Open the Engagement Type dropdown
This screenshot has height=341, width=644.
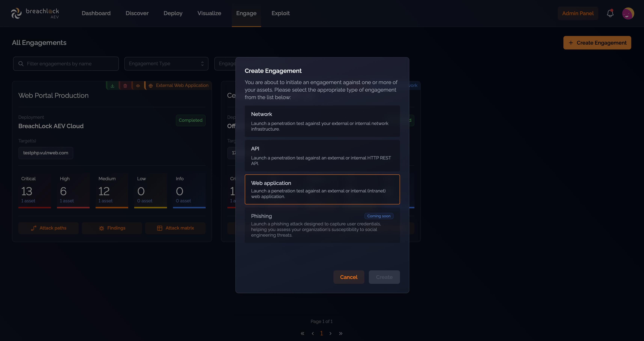point(166,64)
